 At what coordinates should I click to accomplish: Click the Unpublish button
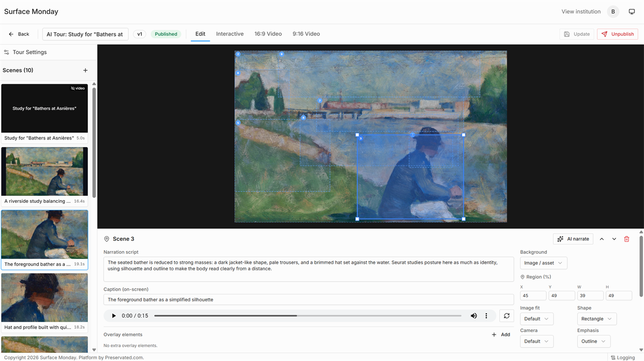pyautogui.click(x=617, y=34)
